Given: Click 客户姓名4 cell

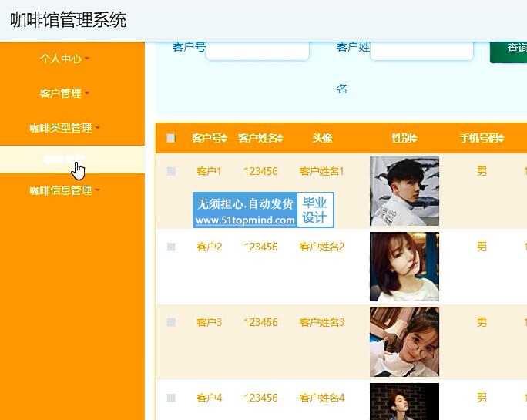Looking at the screenshot, I should [322, 398].
